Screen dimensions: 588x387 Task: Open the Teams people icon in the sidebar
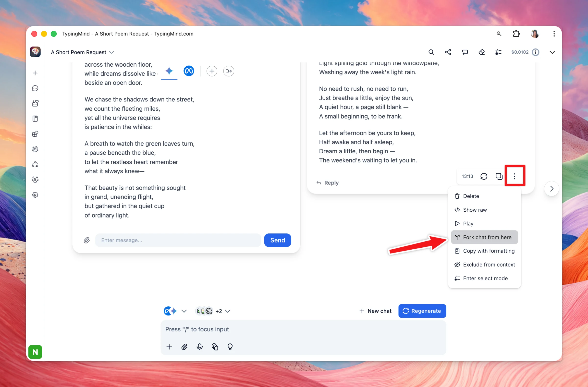(x=35, y=180)
